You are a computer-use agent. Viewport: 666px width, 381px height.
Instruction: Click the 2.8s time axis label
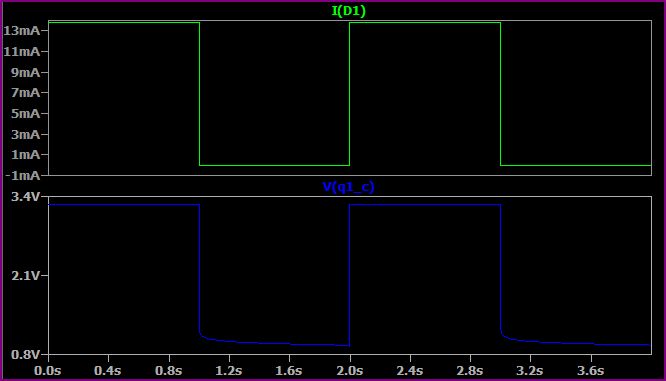[470, 371]
